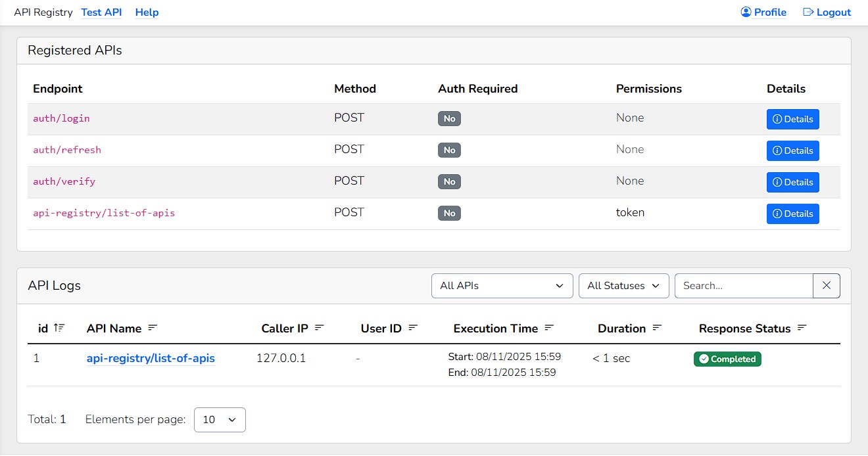
Task: Click the Details column header
Action: pyautogui.click(x=786, y=89)
